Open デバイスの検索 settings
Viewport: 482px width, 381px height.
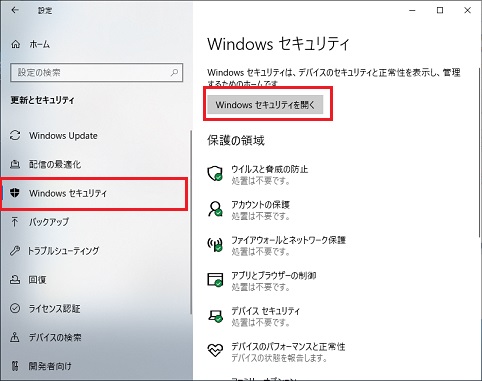click(x=95, y=337)
